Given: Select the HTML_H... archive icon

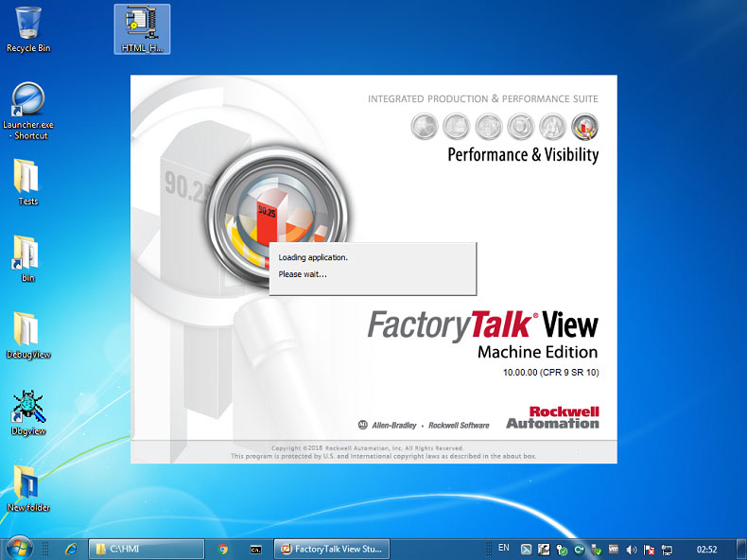Looking at the screenshot, I should (142, 28).
